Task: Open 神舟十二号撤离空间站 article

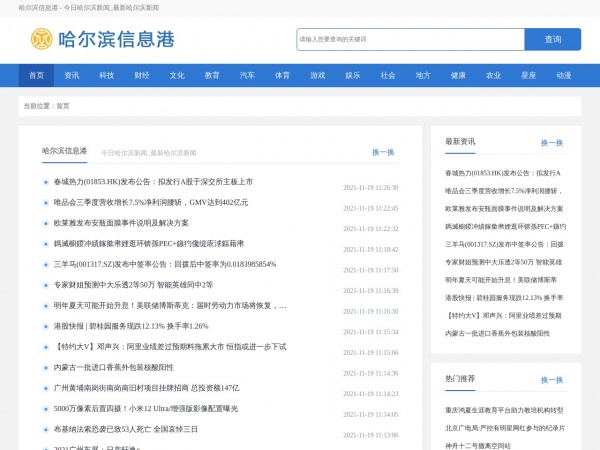Action: point(478,446)
